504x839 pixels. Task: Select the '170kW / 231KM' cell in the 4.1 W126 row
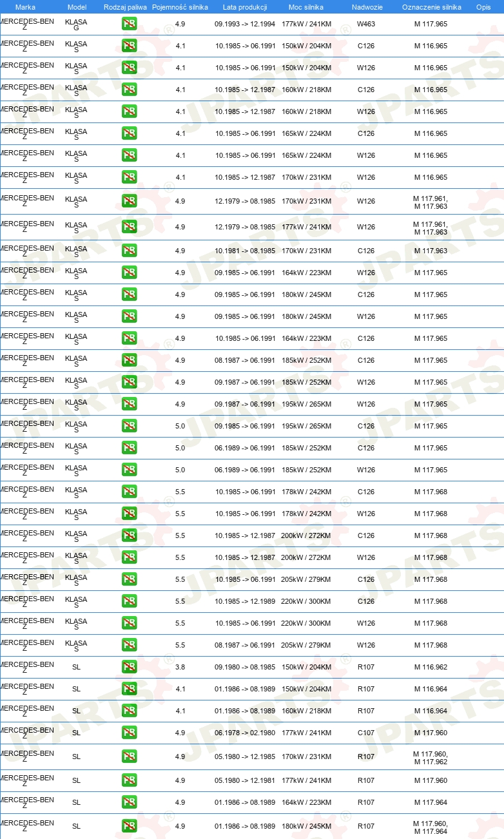(306, 178)
